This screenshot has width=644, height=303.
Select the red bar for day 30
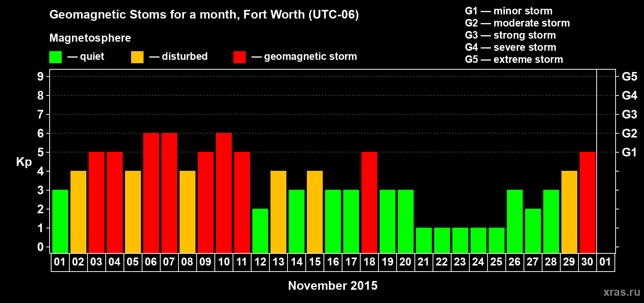(x=588, y=202)
